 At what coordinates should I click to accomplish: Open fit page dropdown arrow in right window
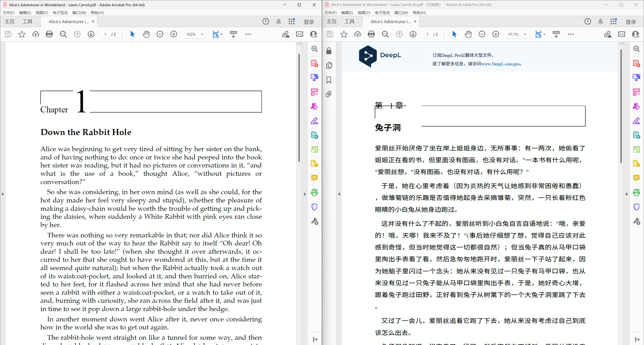pos(544,34)
